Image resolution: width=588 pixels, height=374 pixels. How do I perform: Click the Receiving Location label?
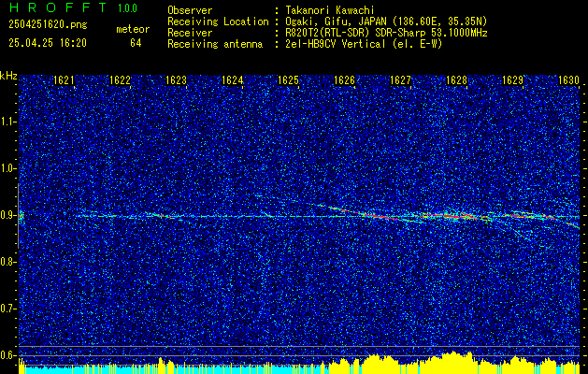click(x=218, y=22)
